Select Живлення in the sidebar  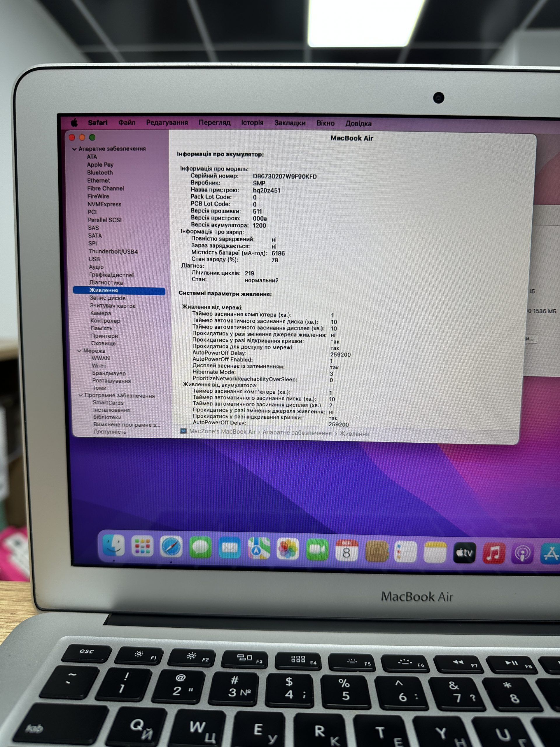click(x=119, y=290)
